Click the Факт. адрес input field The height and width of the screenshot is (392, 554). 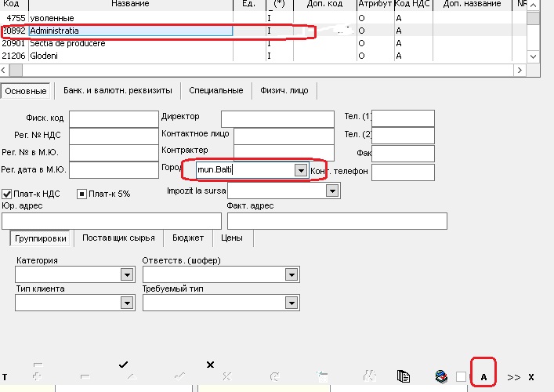click(x=337, y=221)
